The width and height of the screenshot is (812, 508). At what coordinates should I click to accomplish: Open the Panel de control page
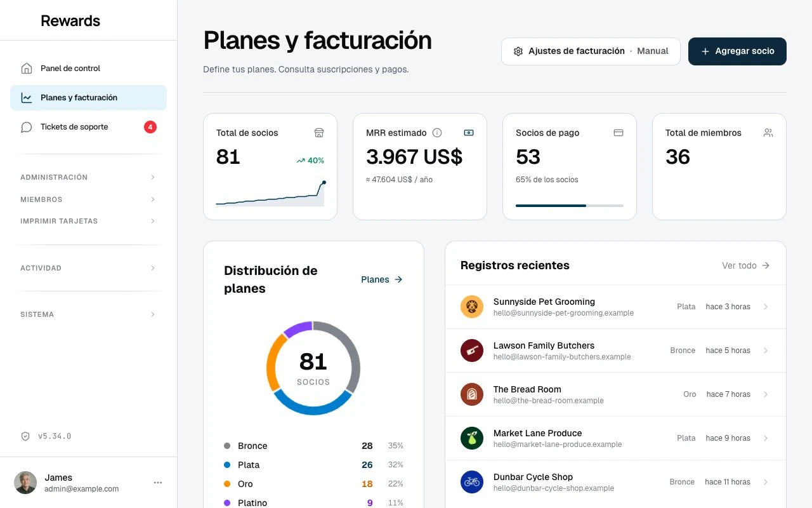point(88,68)
